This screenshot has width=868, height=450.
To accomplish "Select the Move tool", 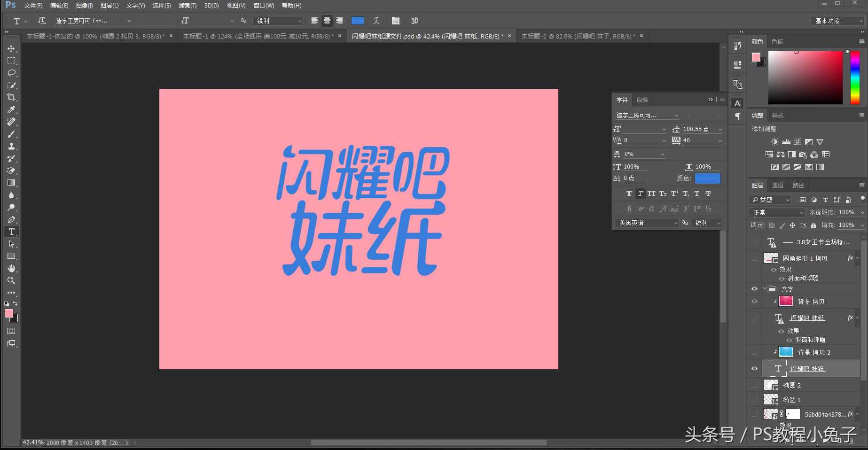I will [x=12, y=48].
